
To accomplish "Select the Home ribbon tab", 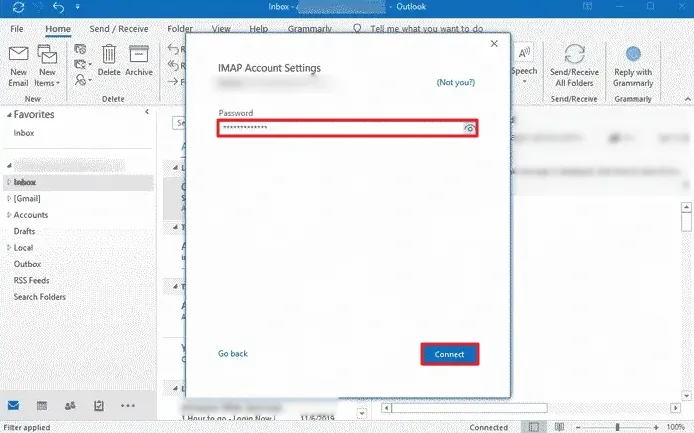I will 58,29.
